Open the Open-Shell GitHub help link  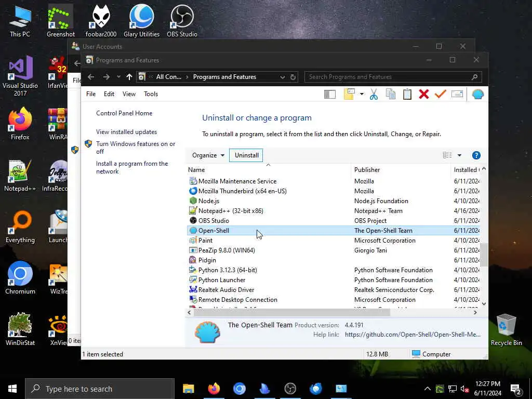413,335
